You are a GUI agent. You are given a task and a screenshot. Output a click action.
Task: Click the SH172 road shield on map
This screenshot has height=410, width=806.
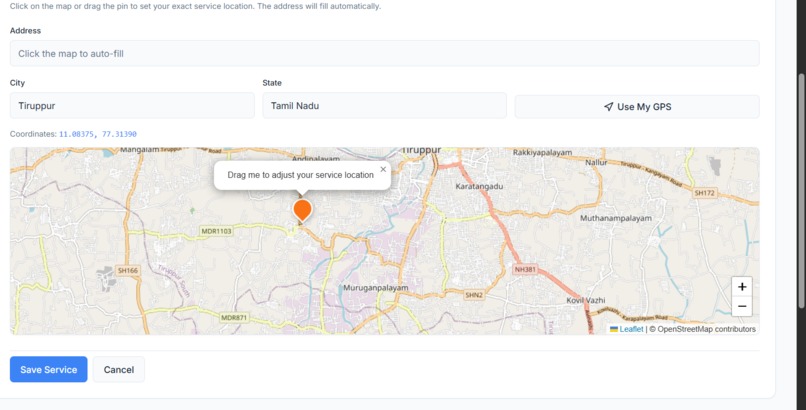704,193
